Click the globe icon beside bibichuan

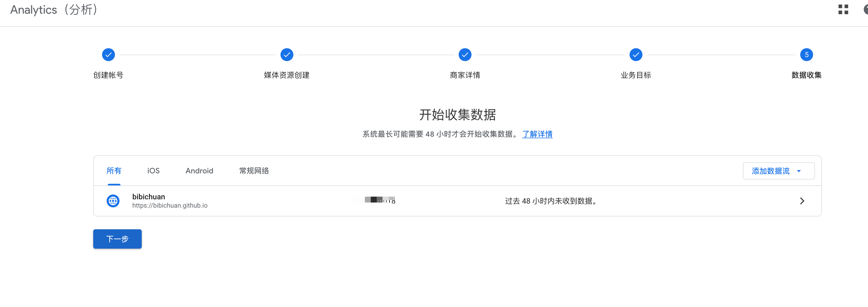(x=113, y=201)
